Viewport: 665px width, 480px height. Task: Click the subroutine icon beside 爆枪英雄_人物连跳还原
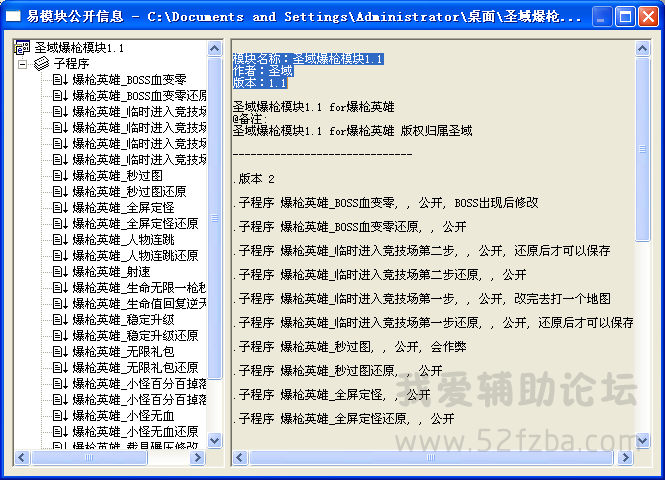click(x=60, y=256)
